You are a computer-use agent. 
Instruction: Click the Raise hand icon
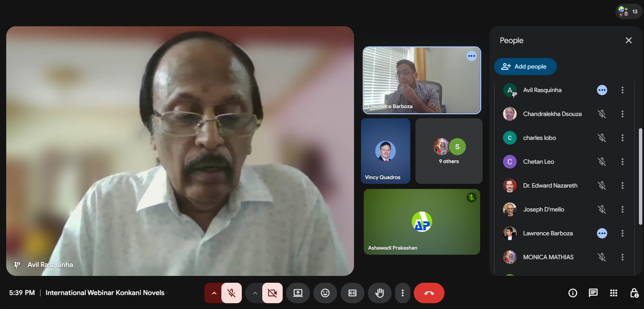click(379, 293)
